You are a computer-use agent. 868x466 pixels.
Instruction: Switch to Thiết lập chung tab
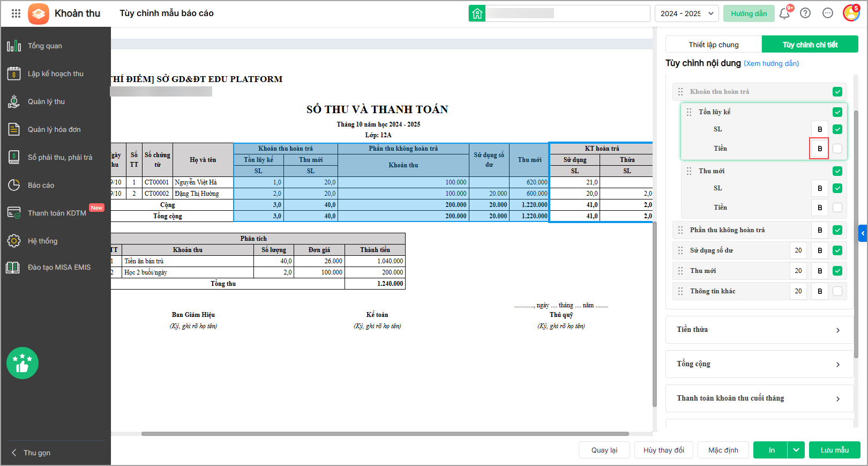tap(714, 45)
